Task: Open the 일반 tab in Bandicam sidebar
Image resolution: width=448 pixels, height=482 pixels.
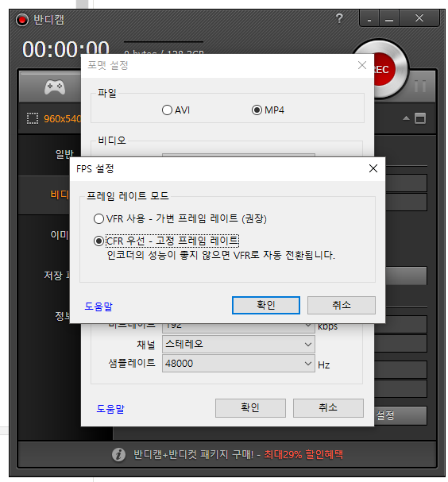Action: 64,154
